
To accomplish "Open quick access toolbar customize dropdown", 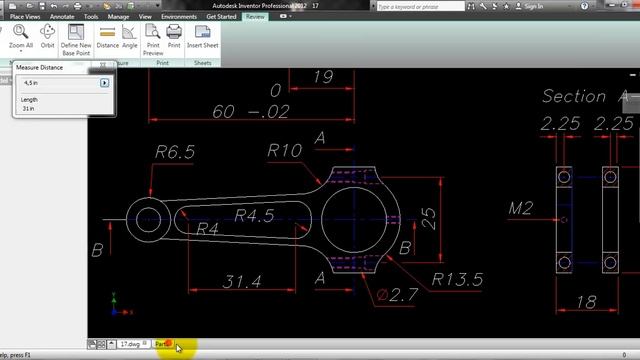I will [x=158, y=6].
